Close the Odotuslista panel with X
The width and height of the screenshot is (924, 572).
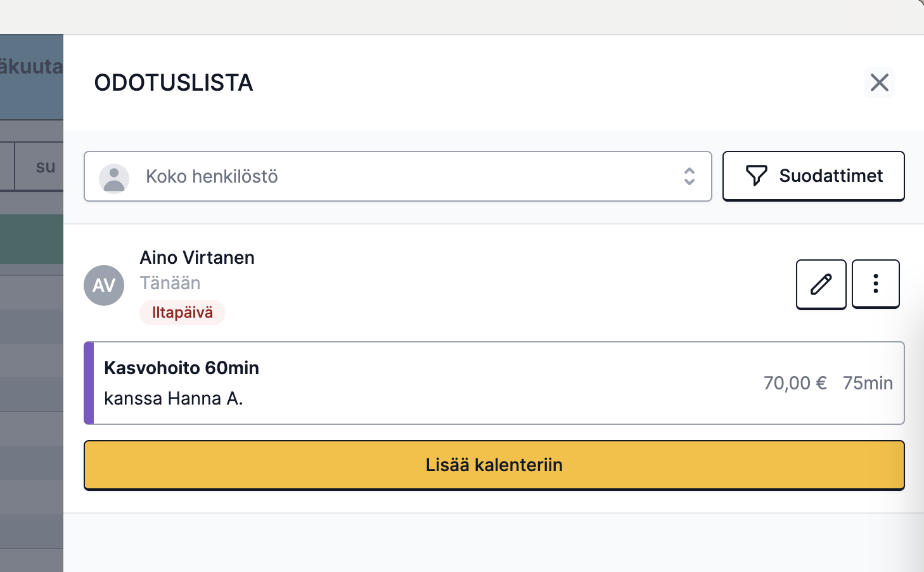pos(879,82)
